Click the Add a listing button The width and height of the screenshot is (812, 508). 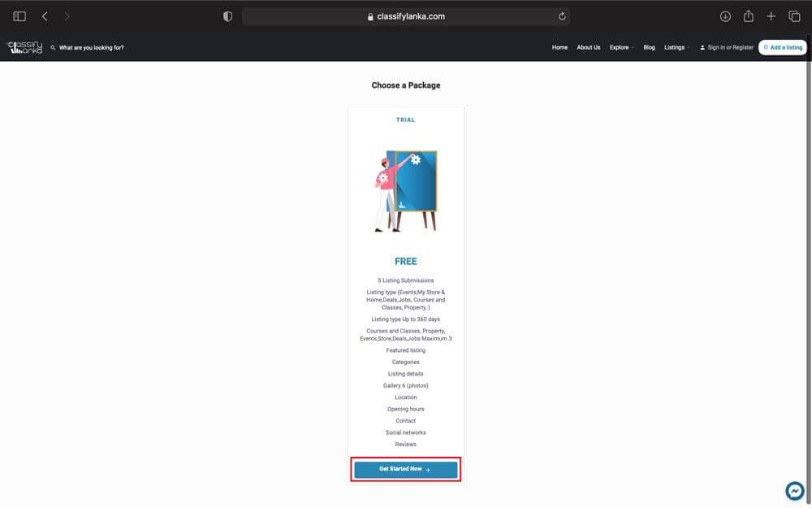pyautogui.click(x=783, y=48)
